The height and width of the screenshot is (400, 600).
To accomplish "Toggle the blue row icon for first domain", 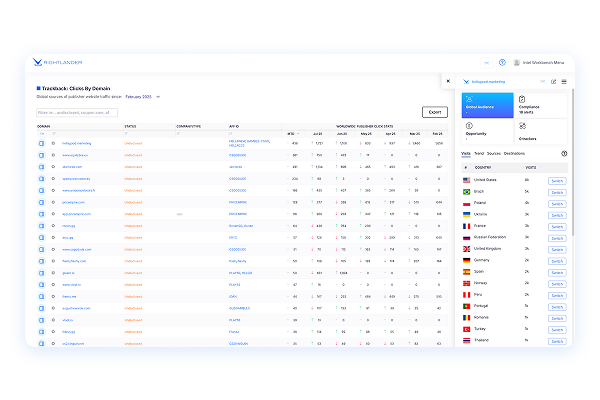I will 42,144.
